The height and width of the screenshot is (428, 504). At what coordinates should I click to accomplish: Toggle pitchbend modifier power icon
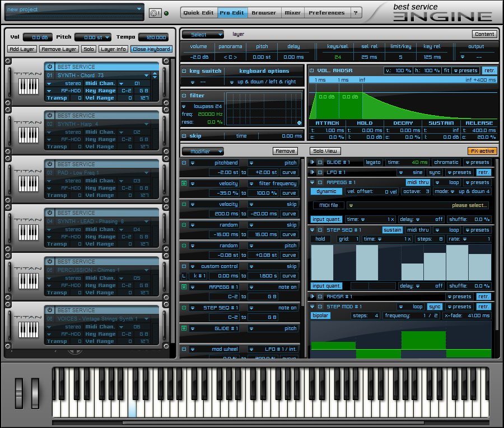tap(184, 163)
